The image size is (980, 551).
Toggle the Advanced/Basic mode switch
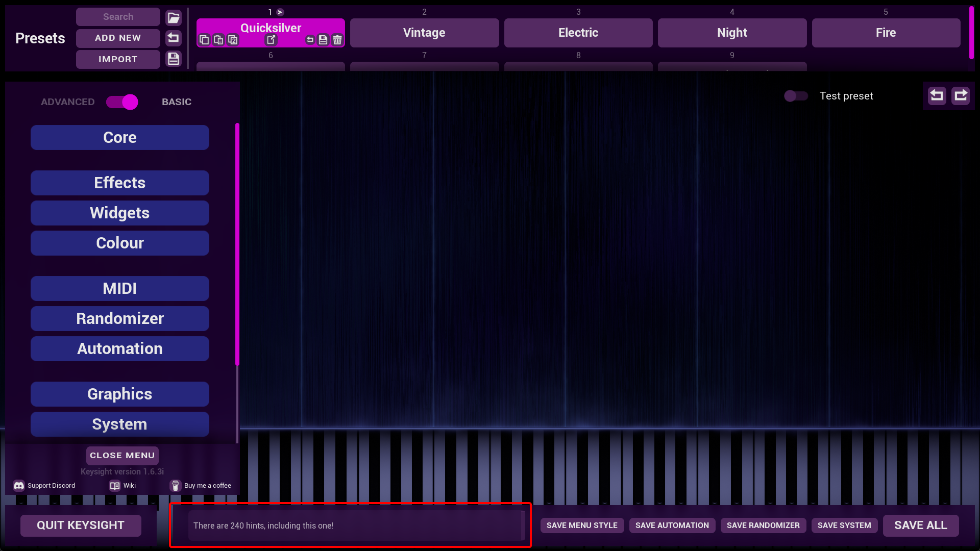point(122,102)
